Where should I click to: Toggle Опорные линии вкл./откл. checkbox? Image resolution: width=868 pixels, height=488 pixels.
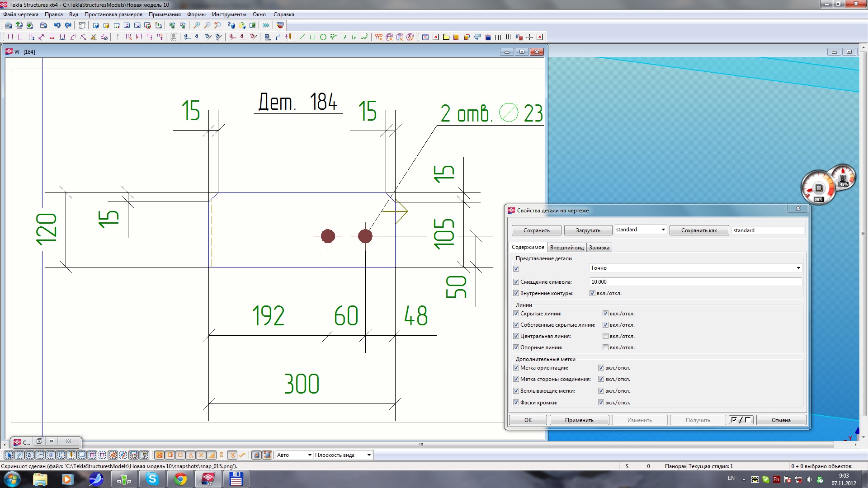[605, 347]
